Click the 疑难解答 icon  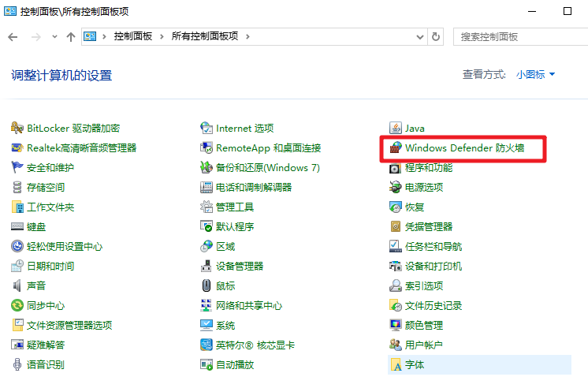pyautogui.click(x=17, y=345)
